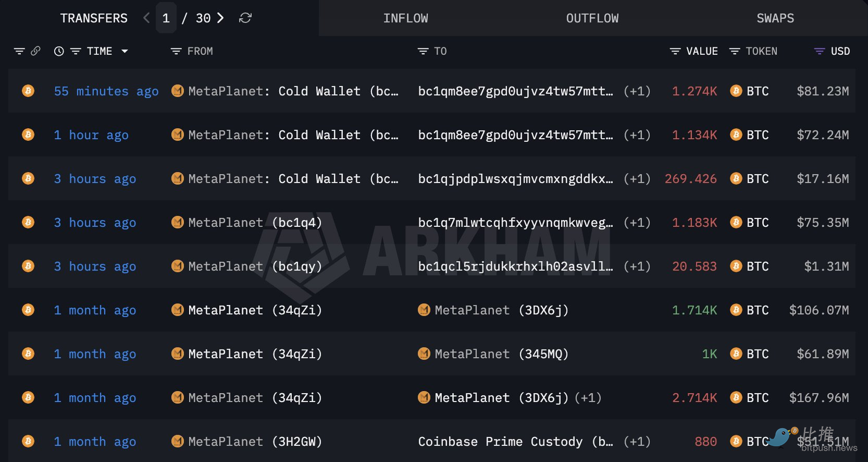Click the BTC token icon in the $17.16M row
This screenshot has height=462, width=868.
736,178
